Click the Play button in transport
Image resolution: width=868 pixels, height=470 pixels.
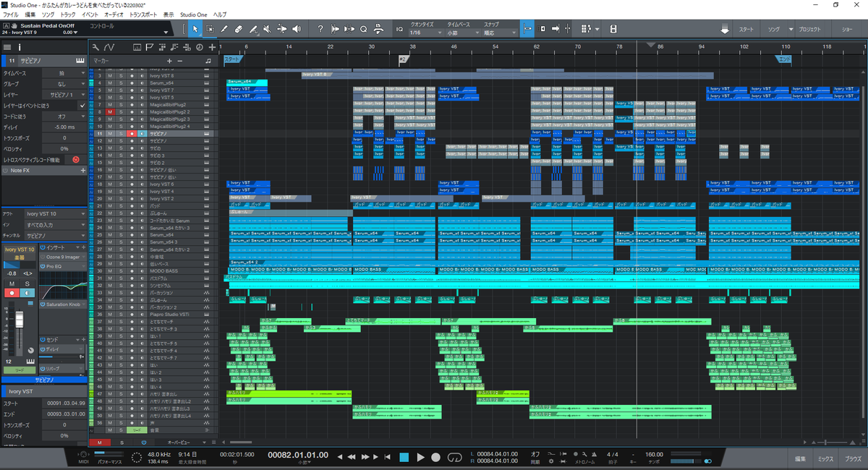point(420,457)
